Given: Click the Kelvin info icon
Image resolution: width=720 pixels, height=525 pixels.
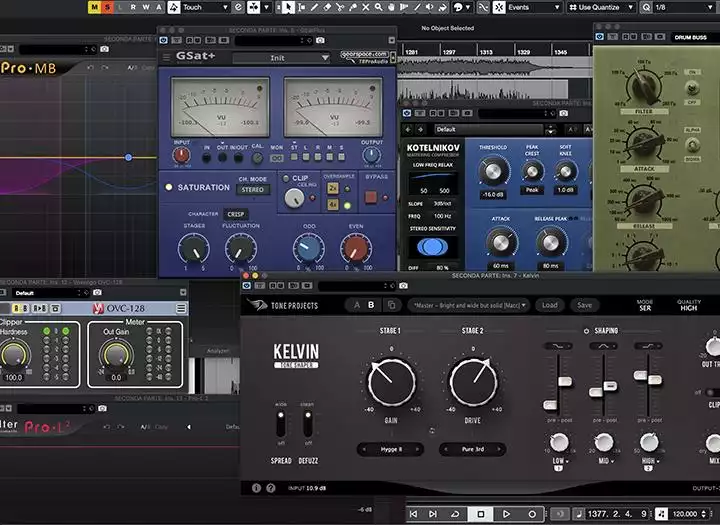Looking at the screenshot, I should tap(256, 488).
